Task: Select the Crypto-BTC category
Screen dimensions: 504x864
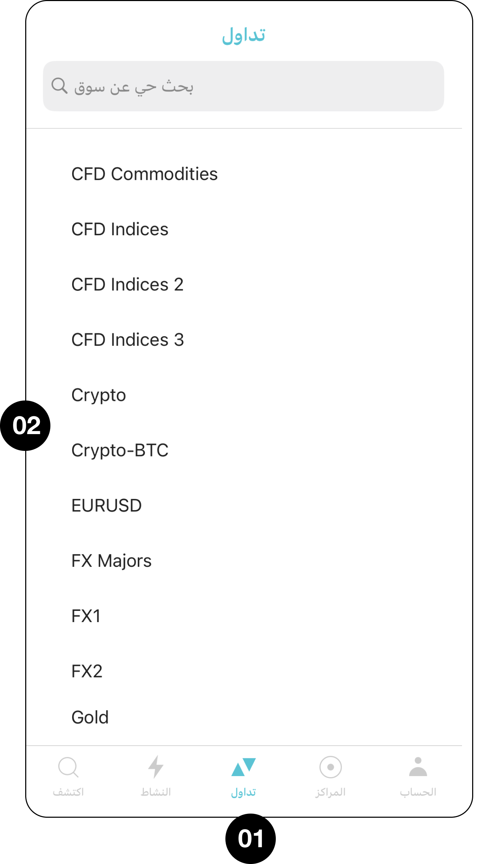Action: coord(120,450)
